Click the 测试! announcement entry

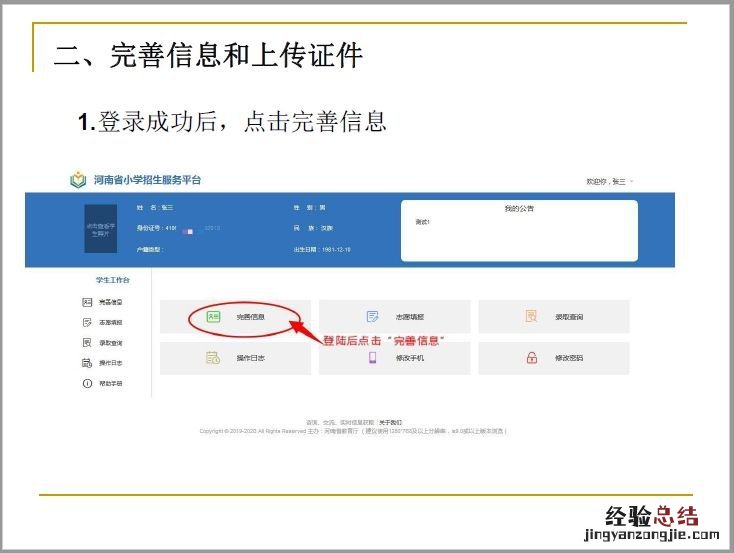(x=422, y=222)
